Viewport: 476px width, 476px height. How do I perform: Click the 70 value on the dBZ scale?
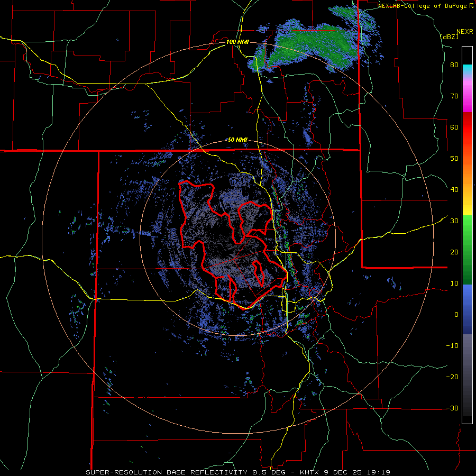pos(454,96)
